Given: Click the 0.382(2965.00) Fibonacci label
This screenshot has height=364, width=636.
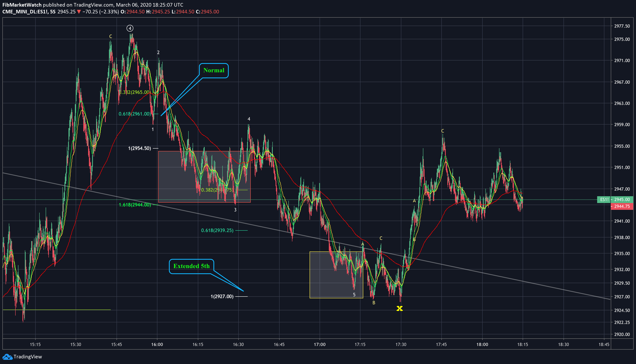Looking at the screenshot, I should coord(135,92).
